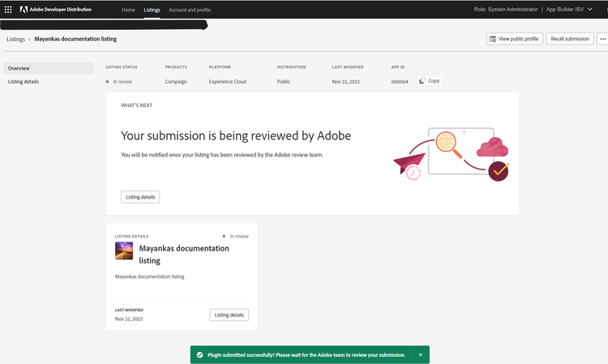Select Overview in the side navigation
The height and width of the screenshot is (364, 608).
pyautogui.click(x=49, y=68)
